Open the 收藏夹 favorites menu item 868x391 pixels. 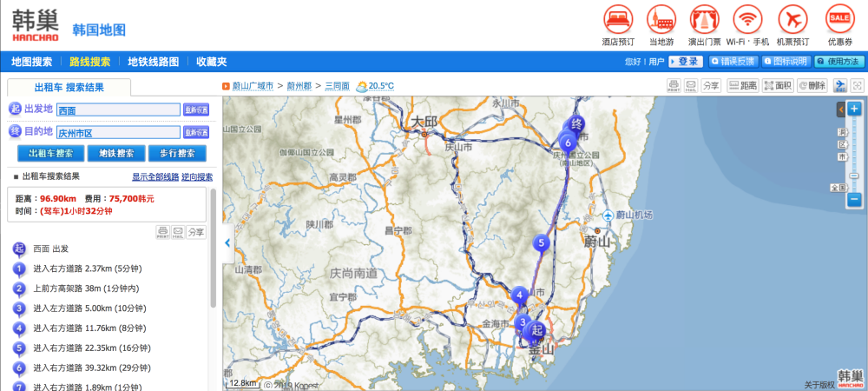pos(212,62)
